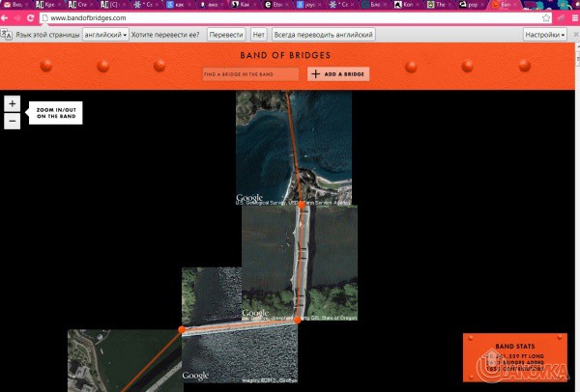The height and width of the screenshot is (392, 580).
Task: Switch to the 'Cra' tab
Action: click(80, 5)
